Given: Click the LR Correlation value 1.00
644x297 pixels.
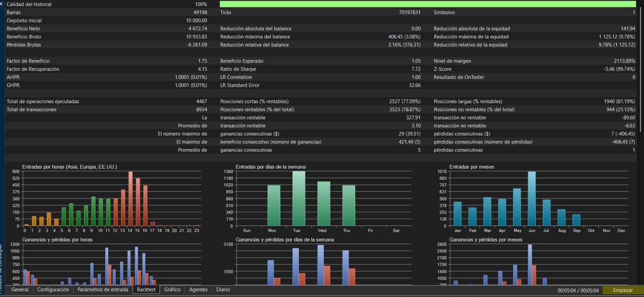Looking at the screenshot, I should [x=416, y=77].
